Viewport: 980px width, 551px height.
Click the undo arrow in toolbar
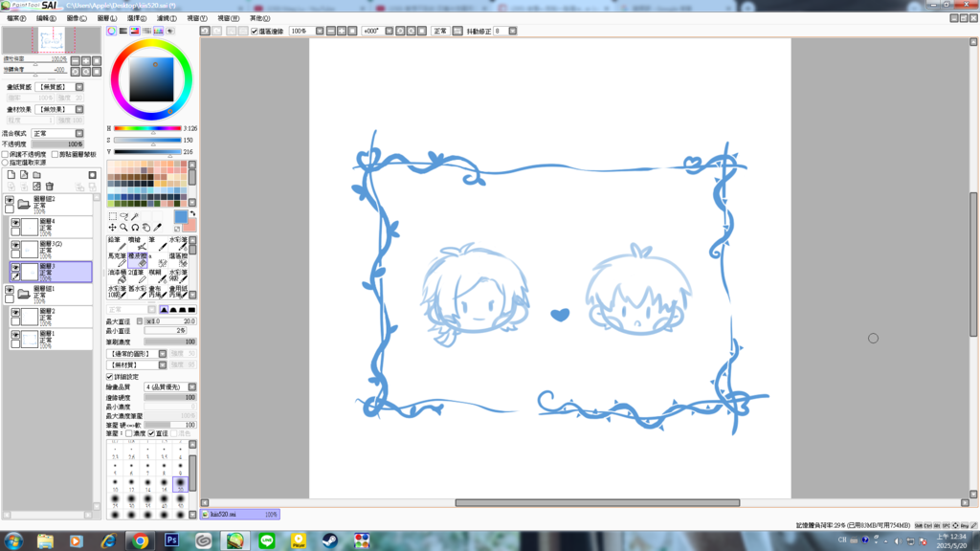click(205, 31)
